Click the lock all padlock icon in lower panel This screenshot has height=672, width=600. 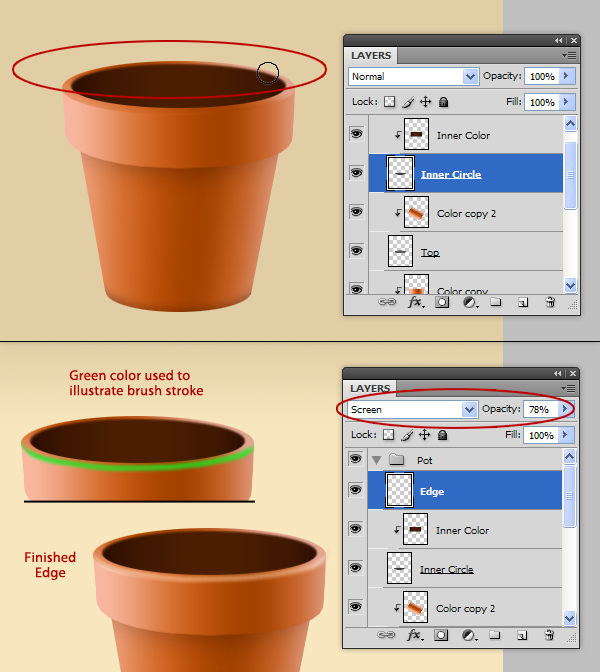(x=443, y=435)
